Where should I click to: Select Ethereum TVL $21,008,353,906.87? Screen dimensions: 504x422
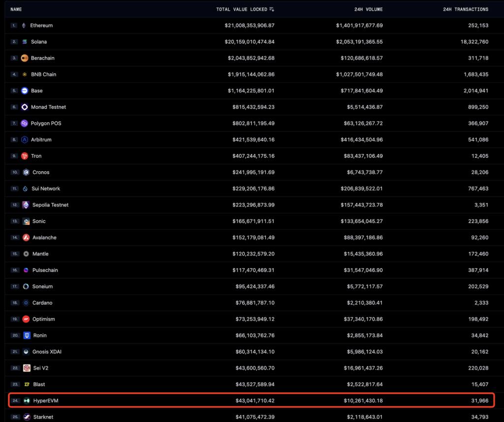click(x=250, y=26)
